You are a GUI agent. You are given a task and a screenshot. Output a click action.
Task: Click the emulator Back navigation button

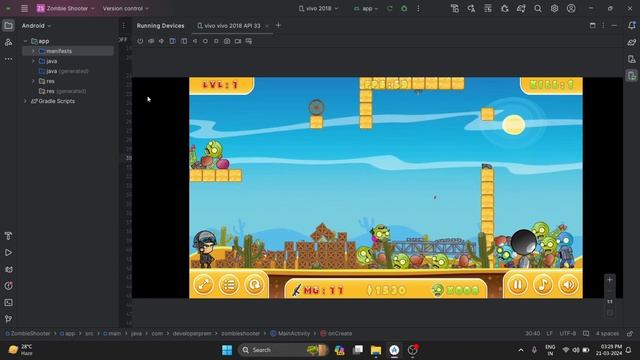point(195,41)
